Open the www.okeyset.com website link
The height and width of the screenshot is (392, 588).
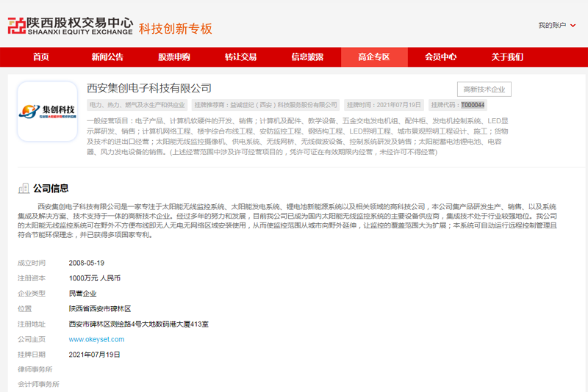[x=96, y=339]
